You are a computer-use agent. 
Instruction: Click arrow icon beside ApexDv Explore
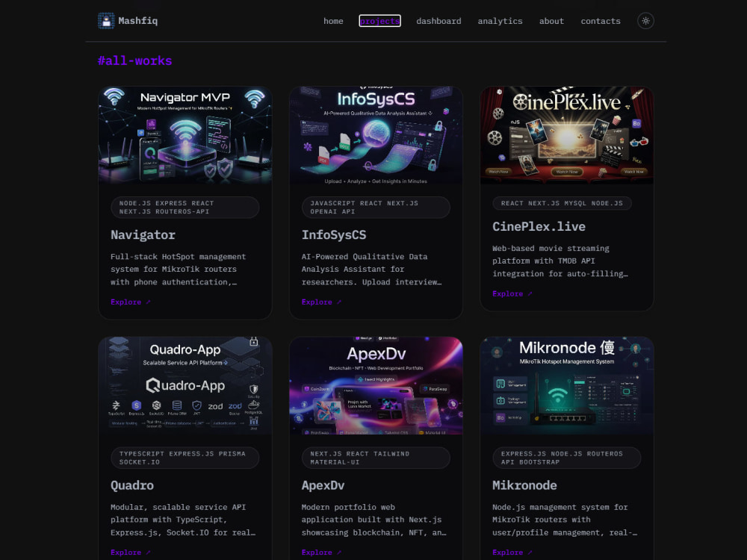pos(339,553)
